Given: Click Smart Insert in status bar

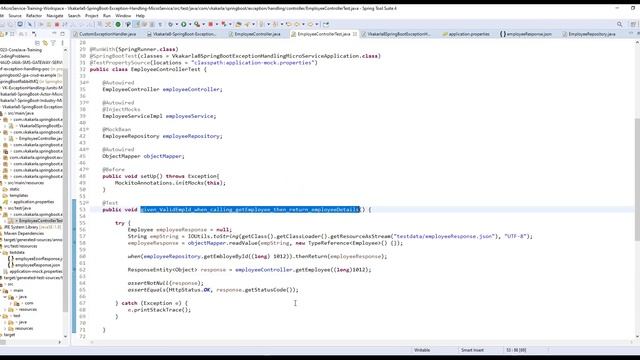Looking at the screenshot, I should [x=472, y=350].
